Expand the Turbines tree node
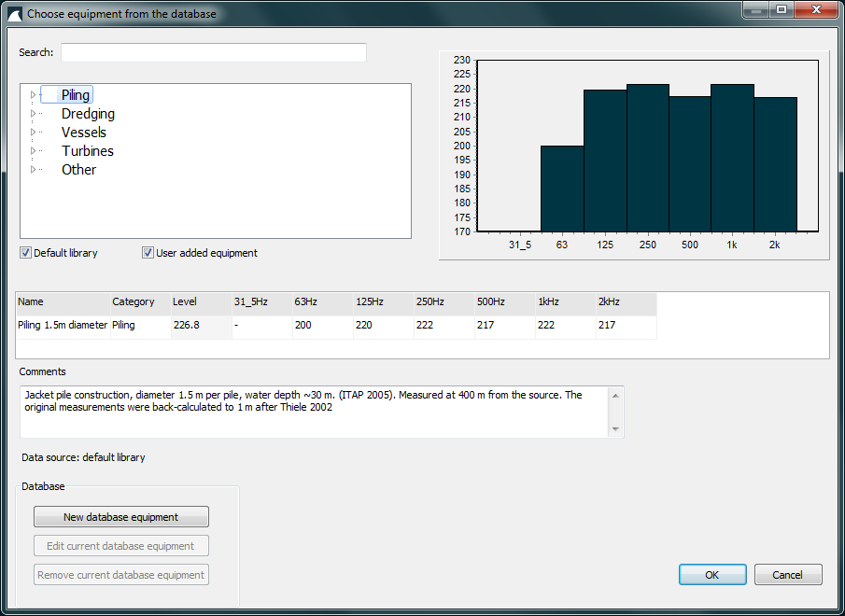The width and height of the screenshot is (845, 616). pyautogui.click(x=33, y=151)
